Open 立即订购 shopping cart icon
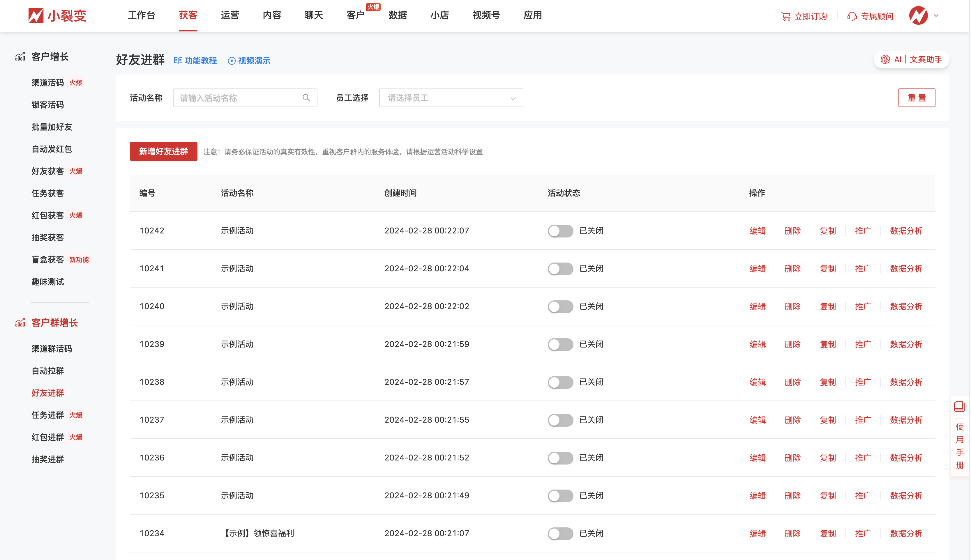This screenshot has width=971, height=560. [x=785, y=16]
